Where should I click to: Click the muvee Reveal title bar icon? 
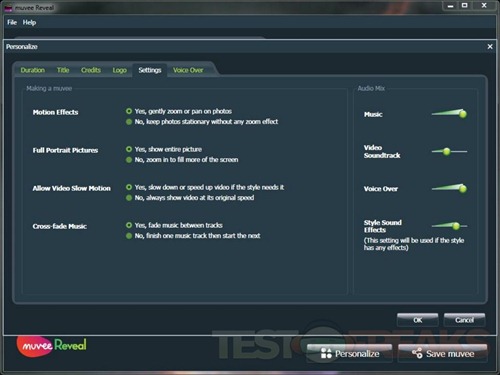(x=8, y=8)
